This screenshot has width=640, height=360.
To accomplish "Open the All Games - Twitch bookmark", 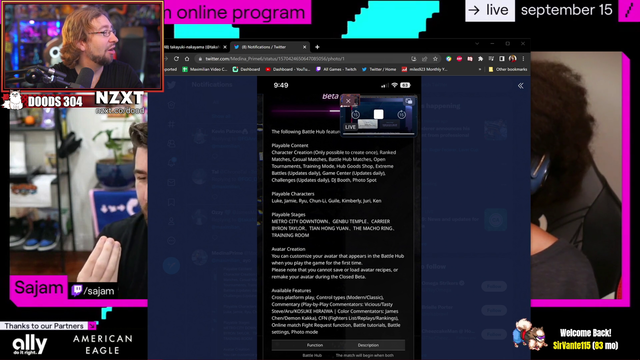I will coord(336,69).
